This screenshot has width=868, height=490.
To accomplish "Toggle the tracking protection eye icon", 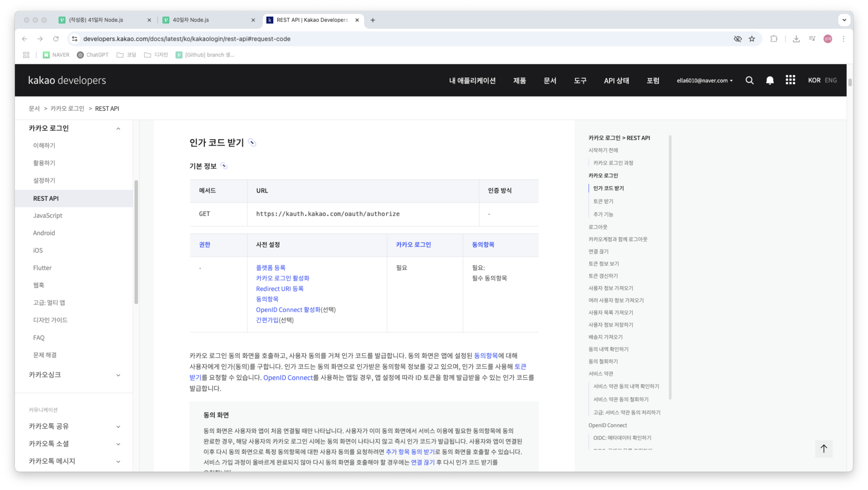I will point(738,39).
